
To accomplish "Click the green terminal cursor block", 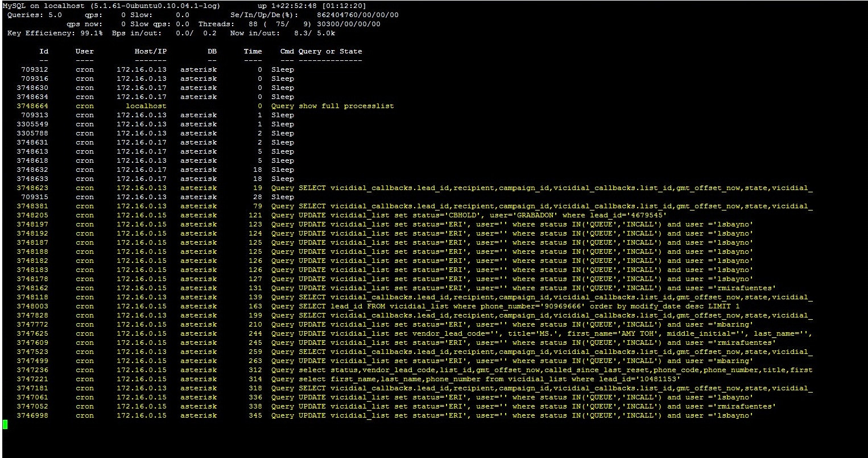I will [x=5, y=424].
